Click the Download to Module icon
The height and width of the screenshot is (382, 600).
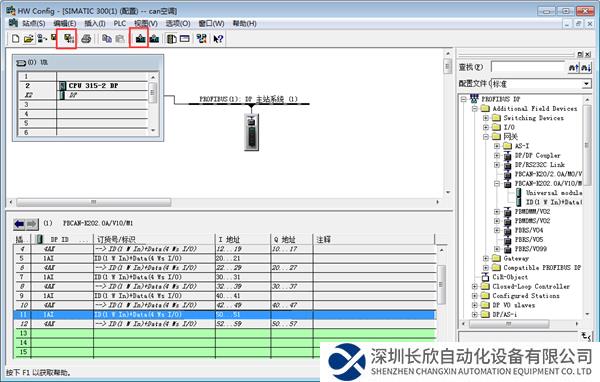point(140,39)
